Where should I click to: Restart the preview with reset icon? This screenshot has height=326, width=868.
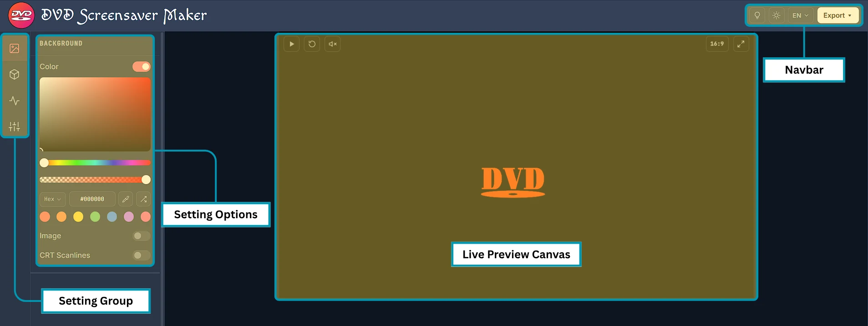coord(312,44)
